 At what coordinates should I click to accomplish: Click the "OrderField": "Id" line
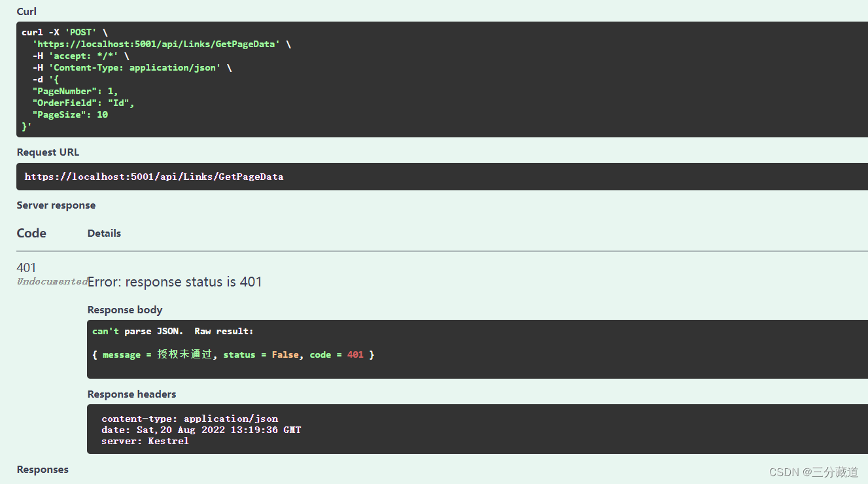coord(83,103)
